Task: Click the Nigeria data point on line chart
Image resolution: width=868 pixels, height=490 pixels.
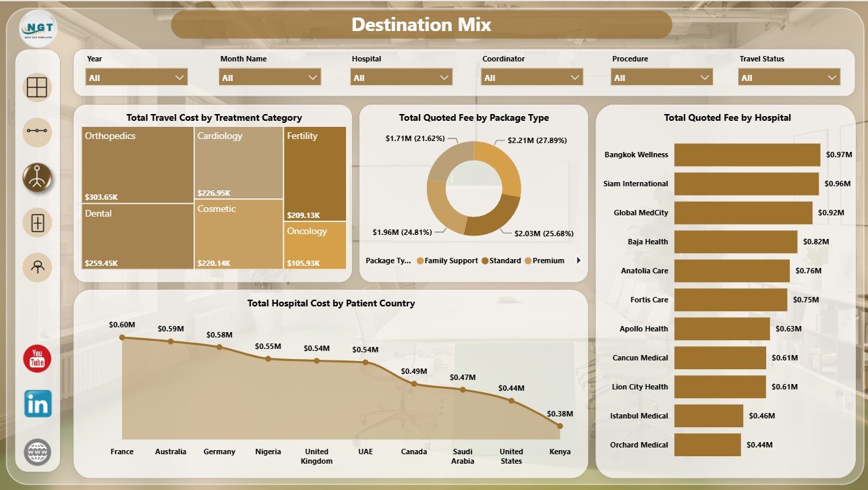Action: coord(268,358)
